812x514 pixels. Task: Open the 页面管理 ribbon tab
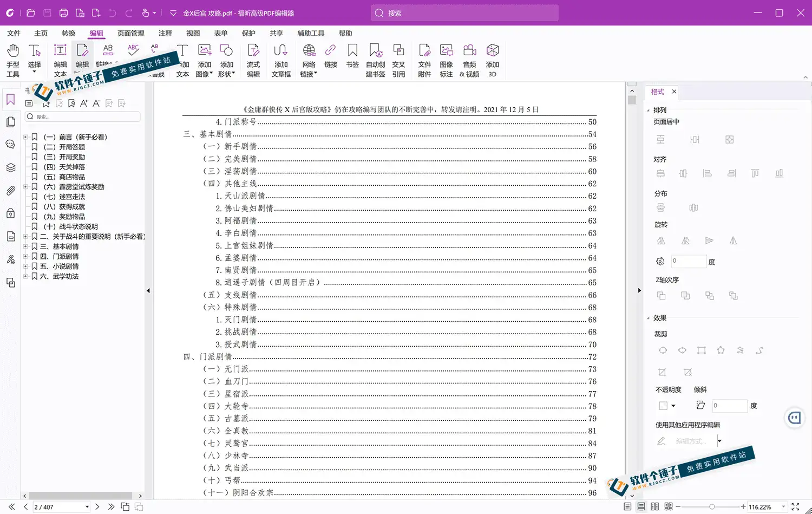click(131, 33)
